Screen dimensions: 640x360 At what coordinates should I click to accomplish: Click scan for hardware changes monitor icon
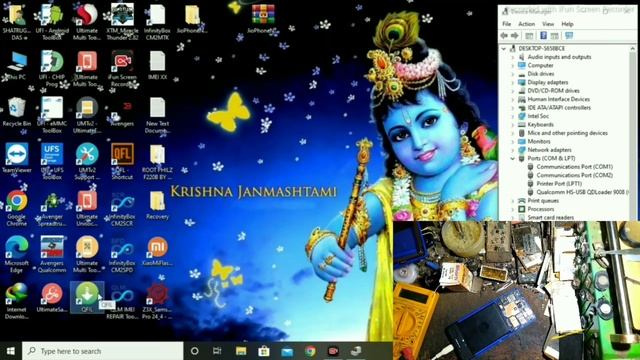[x=569, y=36]
